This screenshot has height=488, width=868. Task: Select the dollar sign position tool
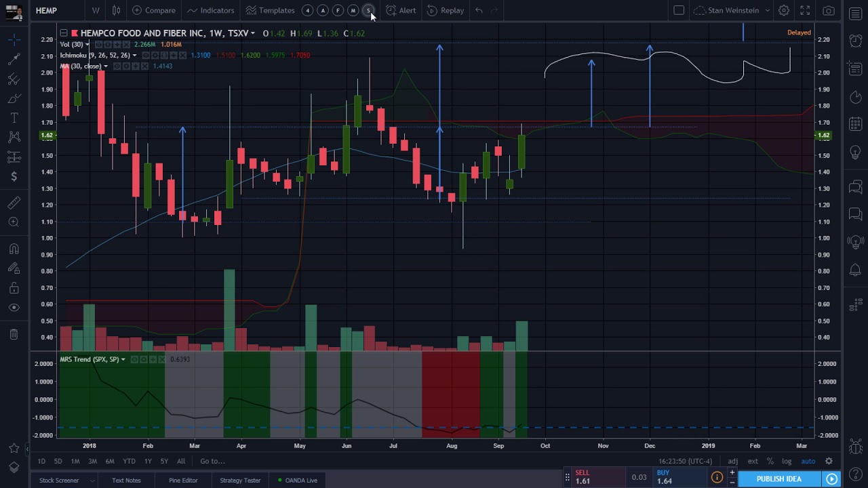tap(14, 177)
